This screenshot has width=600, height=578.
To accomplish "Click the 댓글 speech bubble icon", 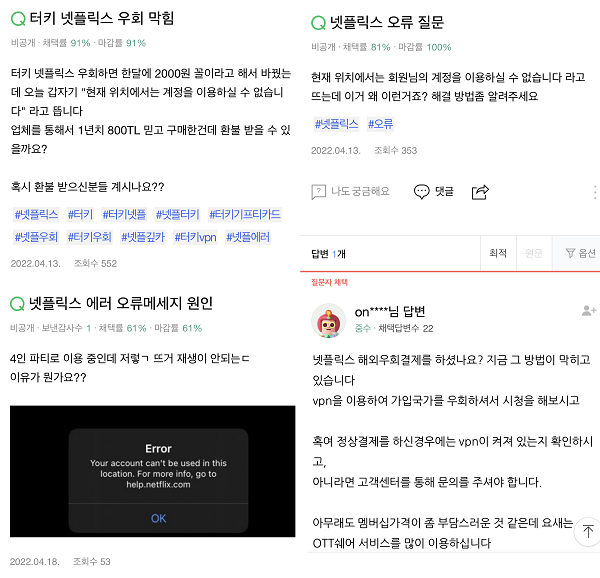I will pyautogui.click(x=422, y=192).
